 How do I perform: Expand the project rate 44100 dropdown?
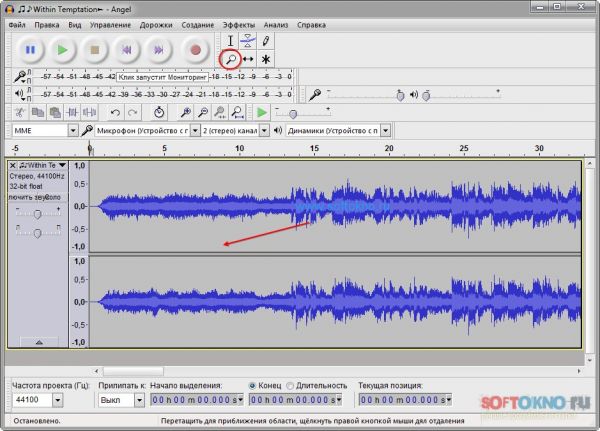pos(56,400)
